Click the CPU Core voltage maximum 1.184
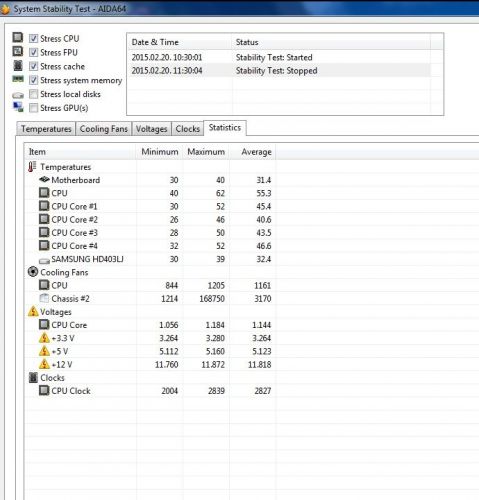The height and width of the screenshot is (500, 479). point(215,325)
